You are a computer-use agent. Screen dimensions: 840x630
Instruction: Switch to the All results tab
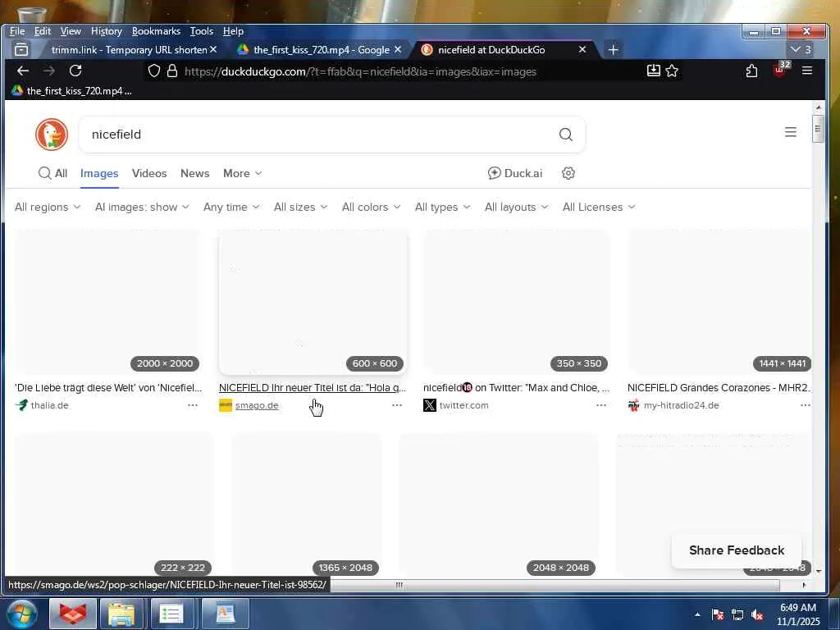click(x=53, y=173)
